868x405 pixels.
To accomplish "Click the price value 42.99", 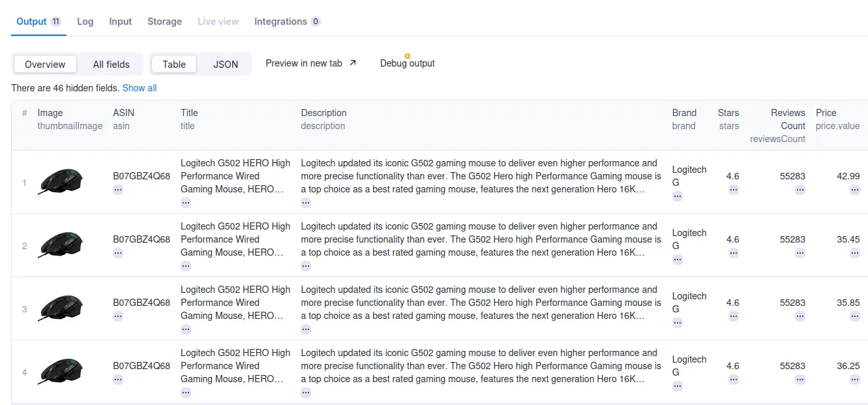I will pyautogui.click(x=848, y=176).
